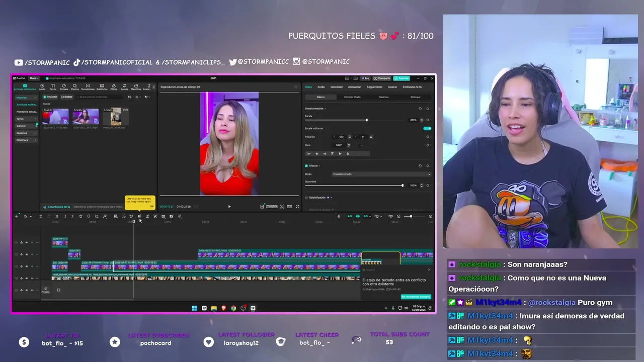Click the align left icon in Transformación

[x=309, y=153]
